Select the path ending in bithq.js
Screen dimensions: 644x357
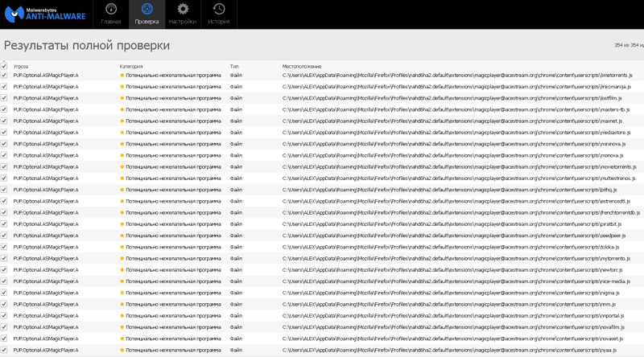pyautogui.click(x=450, y=190)
